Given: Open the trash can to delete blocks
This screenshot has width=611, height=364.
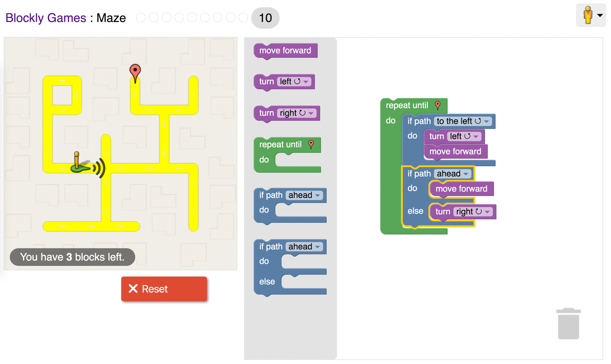Looking at the screenshot, I should pos(568,324).
